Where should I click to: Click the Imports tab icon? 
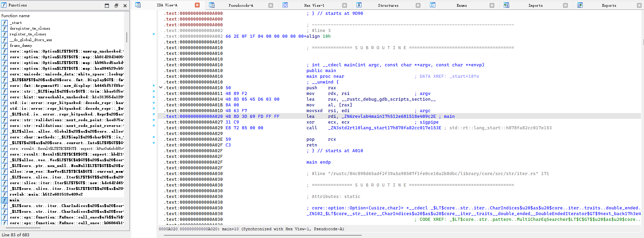tap(506, 5)
